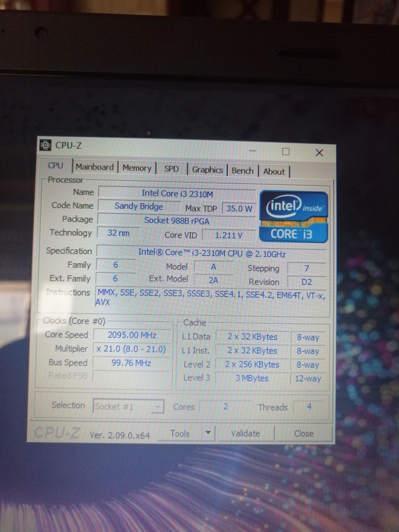Click the empty Rated FSB field
This screenshot has width=399, height=532.
tap(131, 376)
